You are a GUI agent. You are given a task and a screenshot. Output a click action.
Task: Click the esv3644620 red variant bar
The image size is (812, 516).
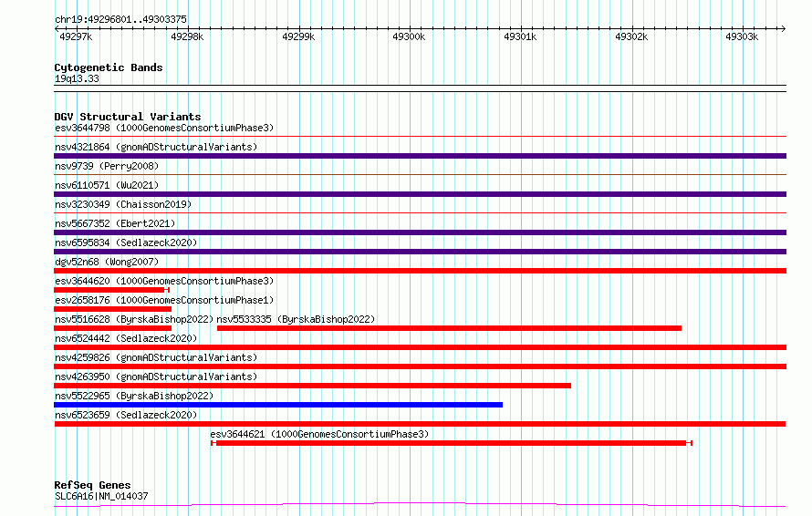point(111,290)
